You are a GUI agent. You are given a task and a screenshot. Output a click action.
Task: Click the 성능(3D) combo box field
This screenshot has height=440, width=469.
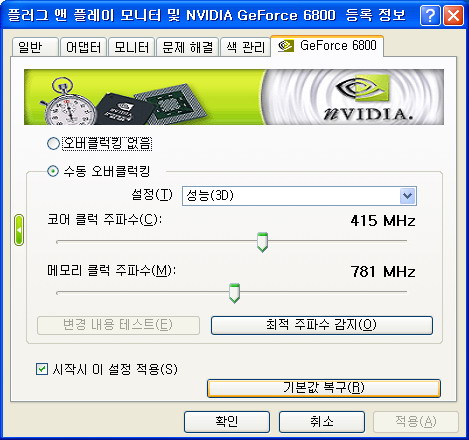[299, 196]
